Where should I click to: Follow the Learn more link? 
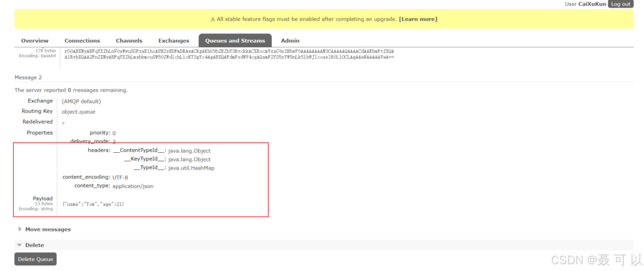coord(418,19)
